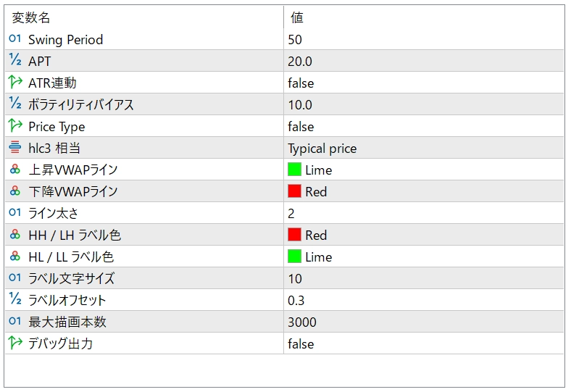Toggle the デバッグ出力 false value
Screen dimensions: 571x392
301,344
